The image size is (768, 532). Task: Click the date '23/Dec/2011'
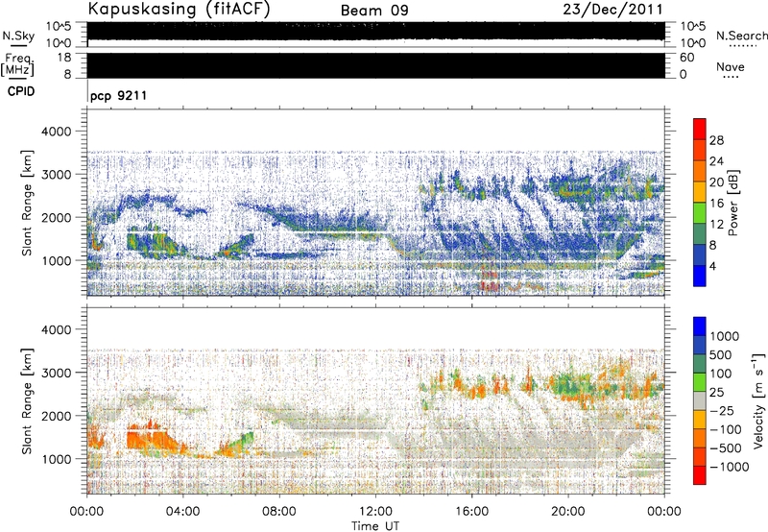[612, 10]
